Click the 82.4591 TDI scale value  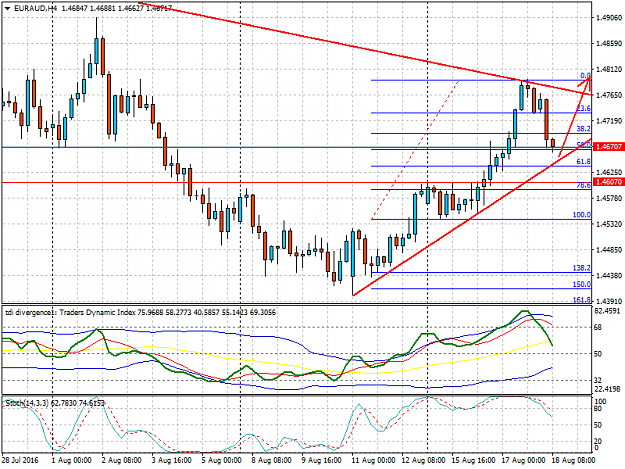click(x=609, y=310)
